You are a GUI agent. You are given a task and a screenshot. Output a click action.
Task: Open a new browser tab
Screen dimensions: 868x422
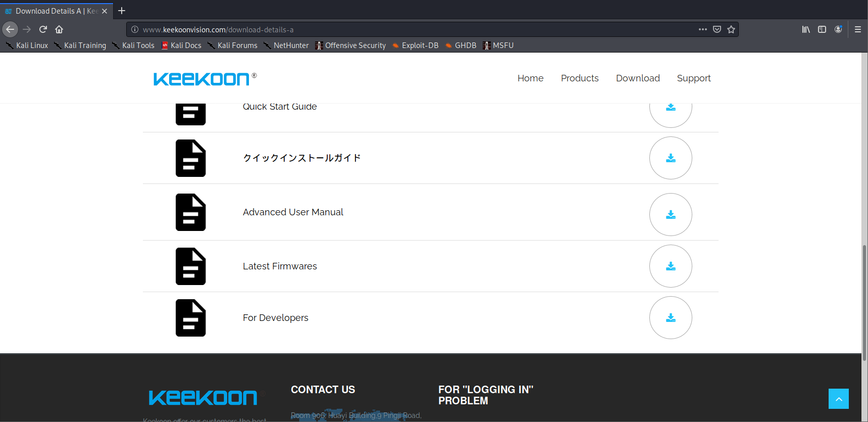pos(122,11)
